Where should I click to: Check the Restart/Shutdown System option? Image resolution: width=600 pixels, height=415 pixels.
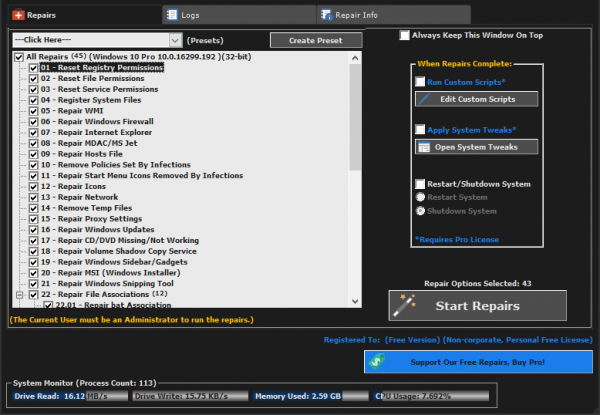(x=420, y=184)
